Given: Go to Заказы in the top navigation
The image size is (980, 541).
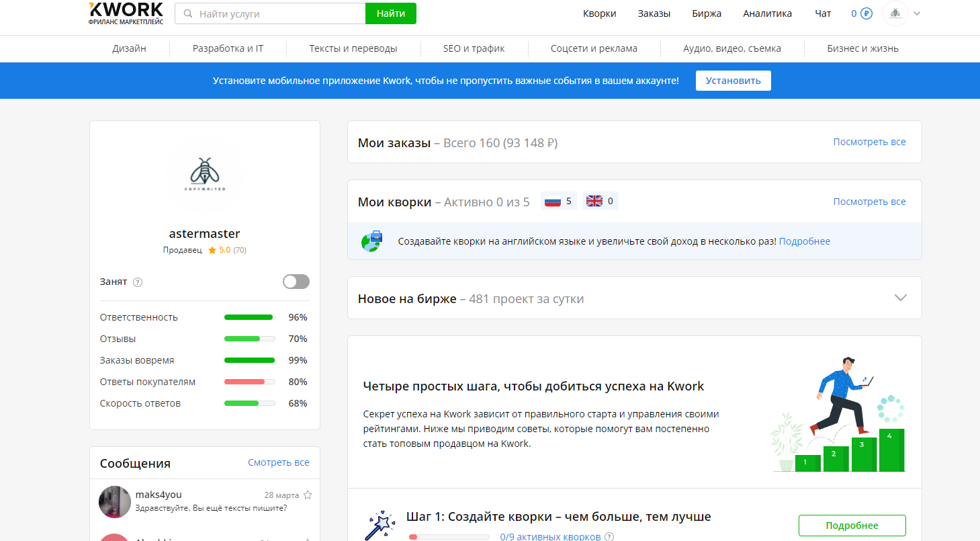Looking at the screenshot, I should coord(654,13).
